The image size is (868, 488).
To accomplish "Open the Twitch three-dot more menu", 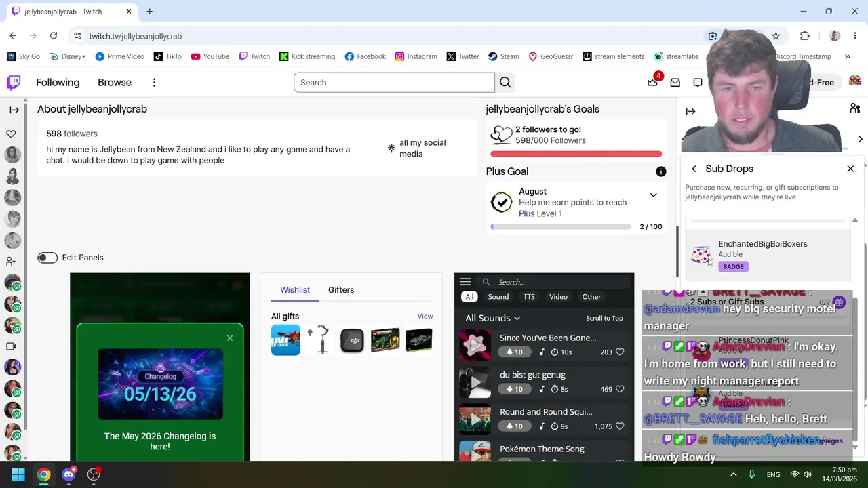I will tap(154, 83).
